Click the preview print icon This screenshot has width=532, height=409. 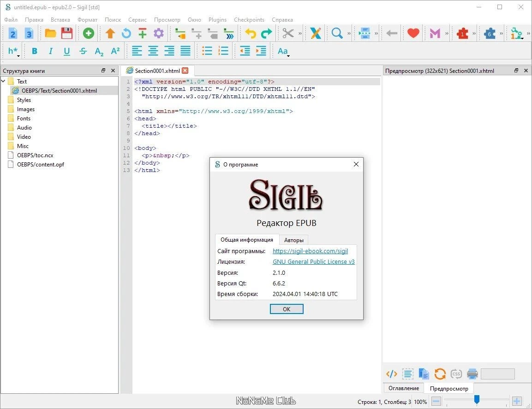[472, 374]
